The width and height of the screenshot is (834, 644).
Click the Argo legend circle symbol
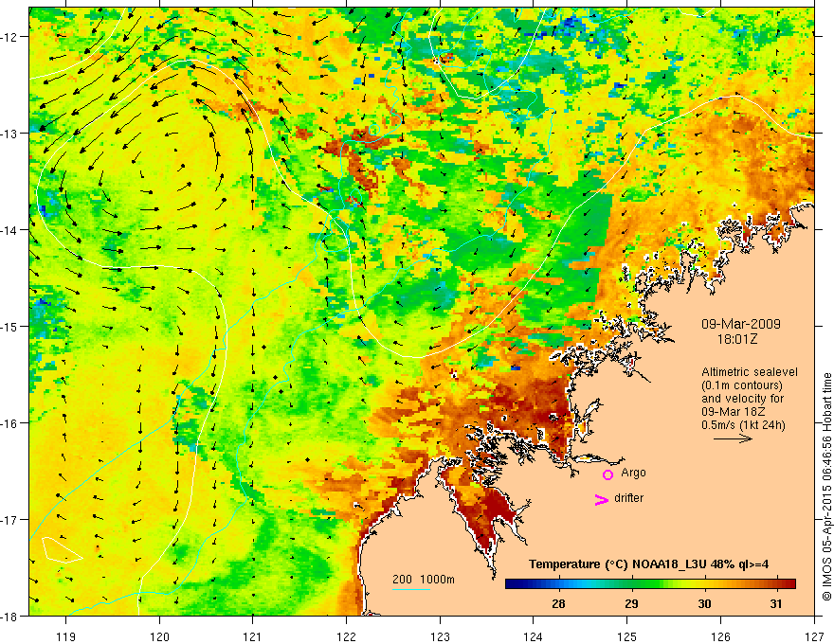pos(607,474)
